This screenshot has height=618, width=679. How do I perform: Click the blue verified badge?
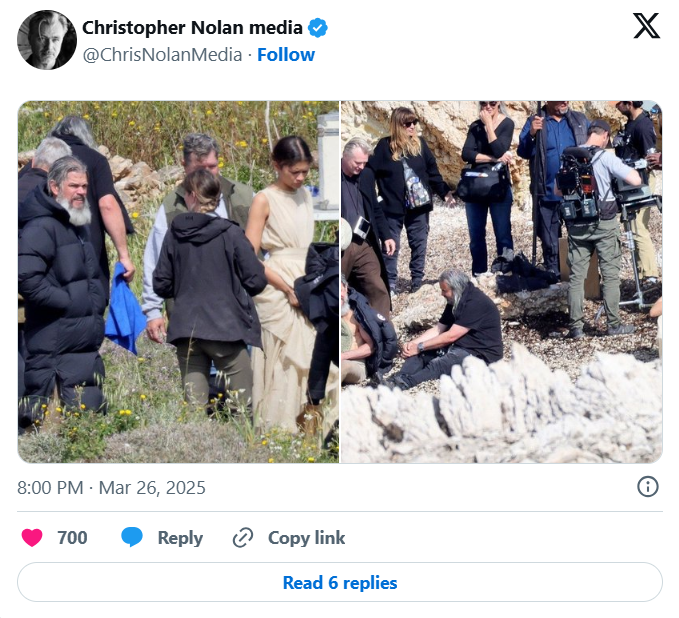(x=318, y=27)
